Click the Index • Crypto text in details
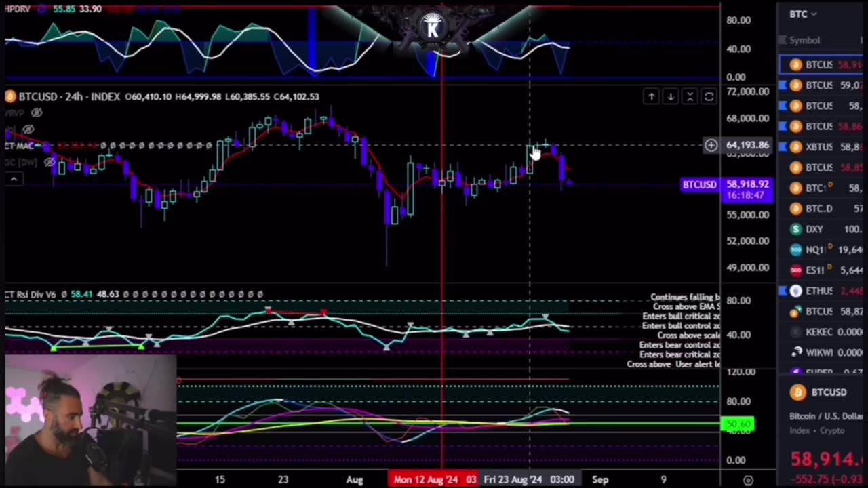This screenshot has width=868, height=488. tap(816, 430)
